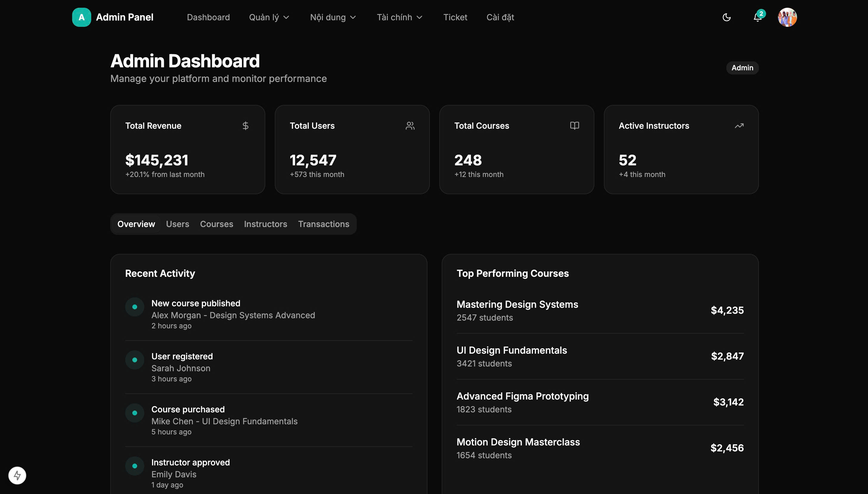Expand the Nội dung dropdown menu

[333, 17]
